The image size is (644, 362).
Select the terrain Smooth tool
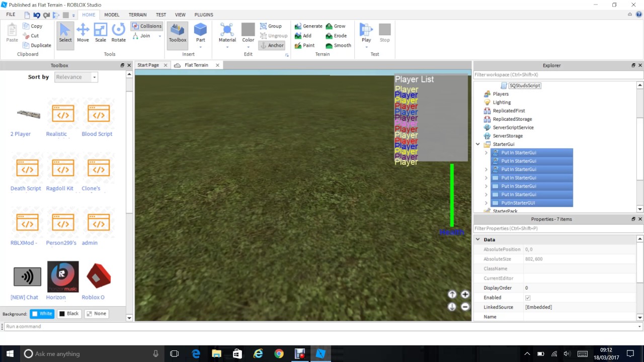pyautogui.click(x=338, y=45)
